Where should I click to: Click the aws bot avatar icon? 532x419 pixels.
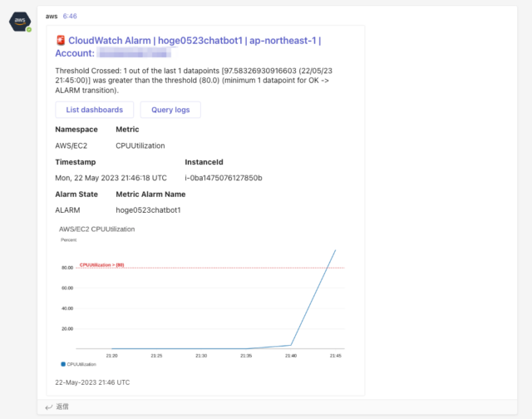pyautogui.click(x=20, y=22)
